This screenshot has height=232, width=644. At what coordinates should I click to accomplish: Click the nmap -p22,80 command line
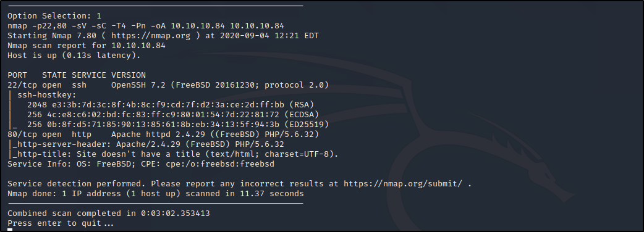tap(146, 26)
